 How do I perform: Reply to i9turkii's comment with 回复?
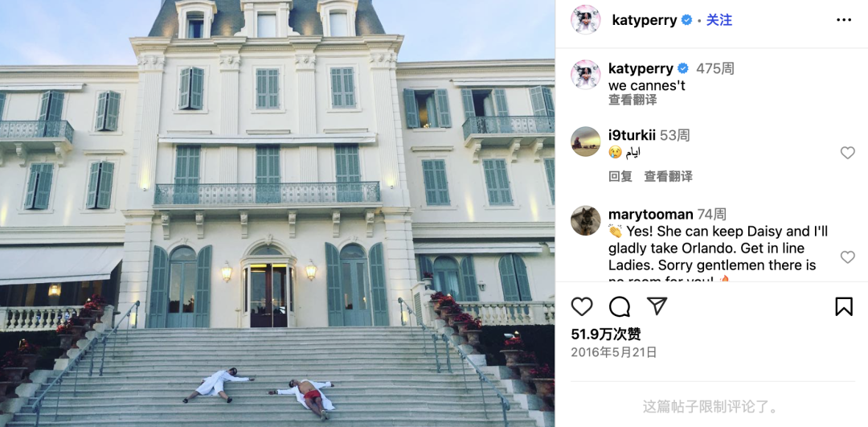coord(620,177)
